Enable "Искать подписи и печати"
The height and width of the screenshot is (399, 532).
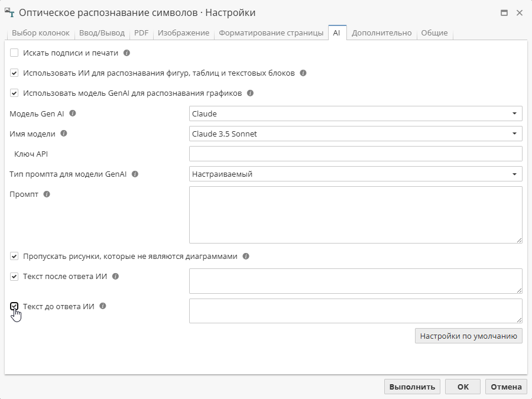(x=14, y=53)
